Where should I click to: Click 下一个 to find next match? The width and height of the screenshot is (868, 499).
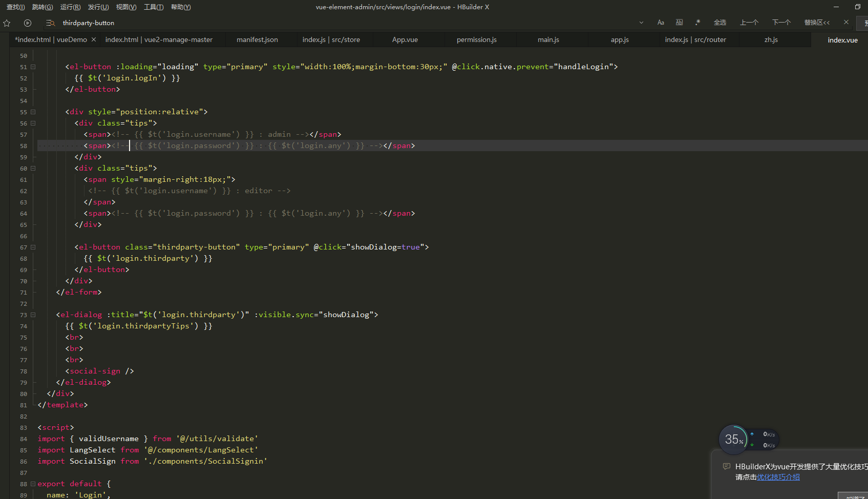click(781, 23)
